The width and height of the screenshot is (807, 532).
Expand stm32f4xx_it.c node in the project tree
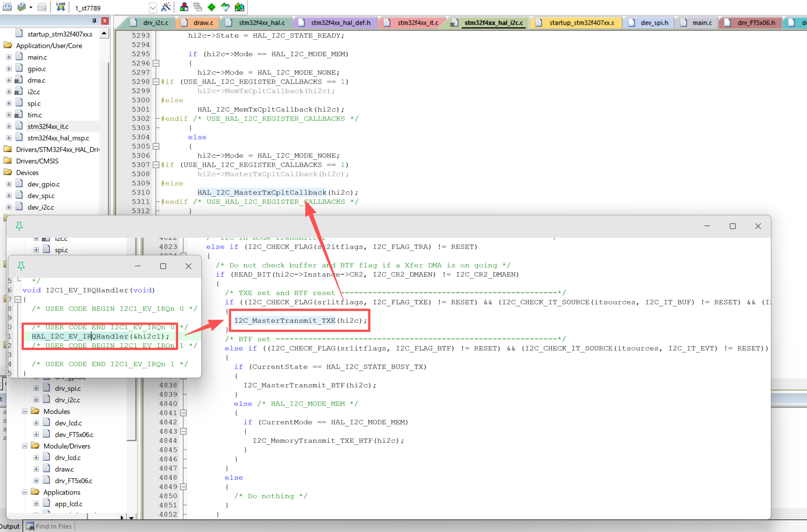tap(8, 126)
